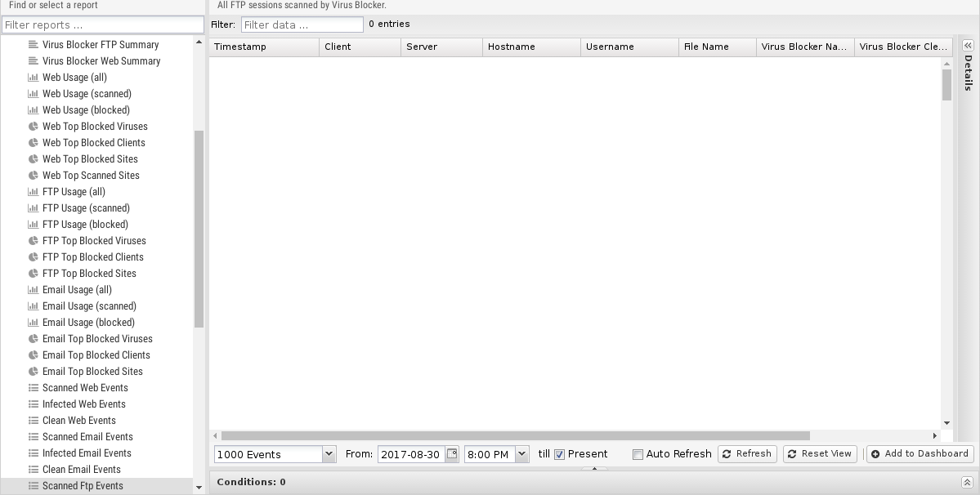
Task: Click the Infected Web Events list icon
Action: coord(34,404)
